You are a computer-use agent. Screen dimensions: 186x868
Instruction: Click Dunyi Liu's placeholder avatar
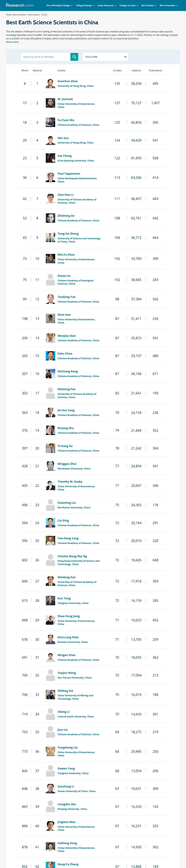(50, 280)
